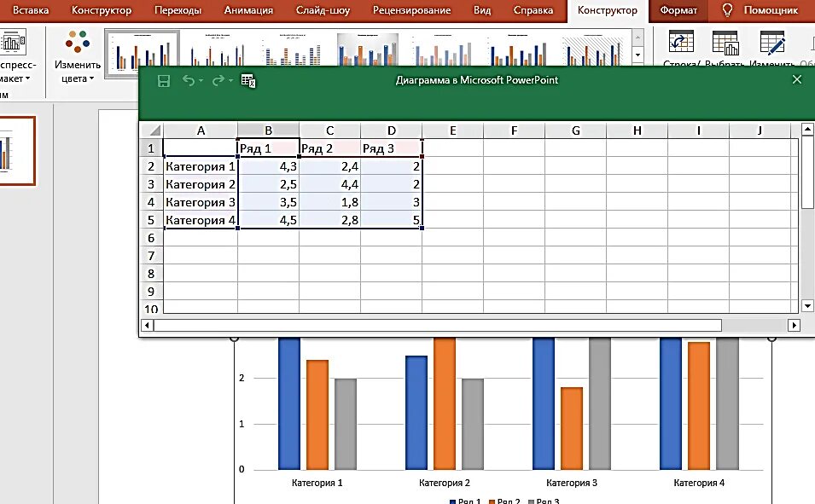Viewport: 815px width, 504px height.
Task: Open the left Конструктор design tab
Action: click(102, 10)
